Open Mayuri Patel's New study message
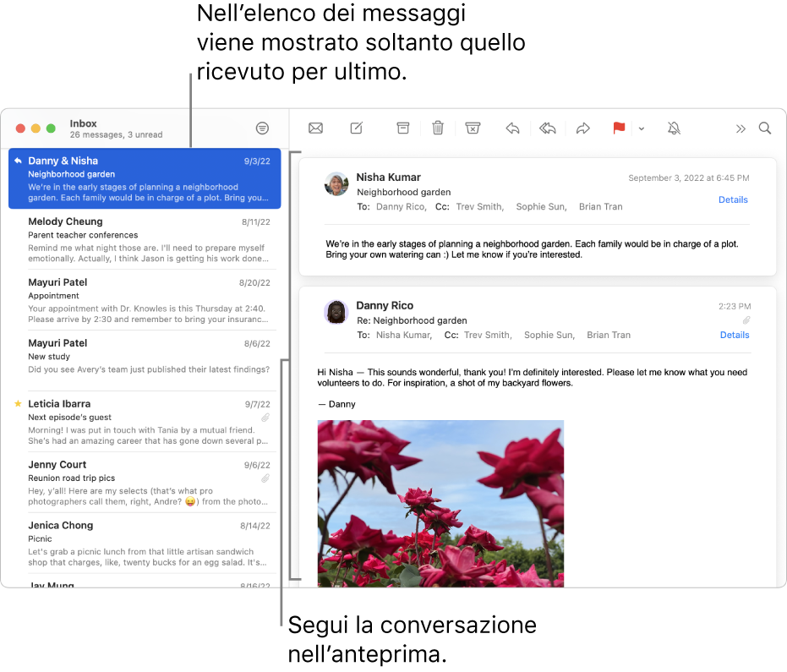Image resolution: width=787 pixels, height=672 pixels. [145, 361]
